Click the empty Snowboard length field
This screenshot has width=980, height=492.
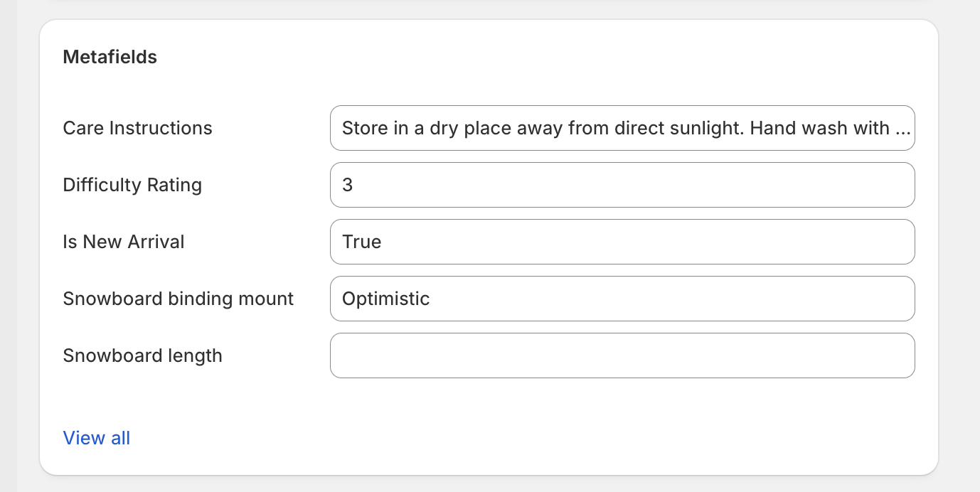pyautogui.click(x=622, y=355)
